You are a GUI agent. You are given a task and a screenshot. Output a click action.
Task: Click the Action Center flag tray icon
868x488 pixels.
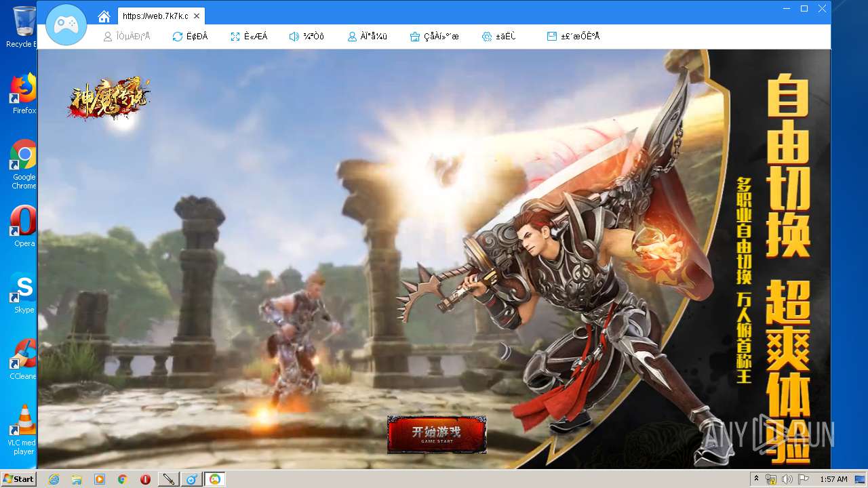coord(804,479)
